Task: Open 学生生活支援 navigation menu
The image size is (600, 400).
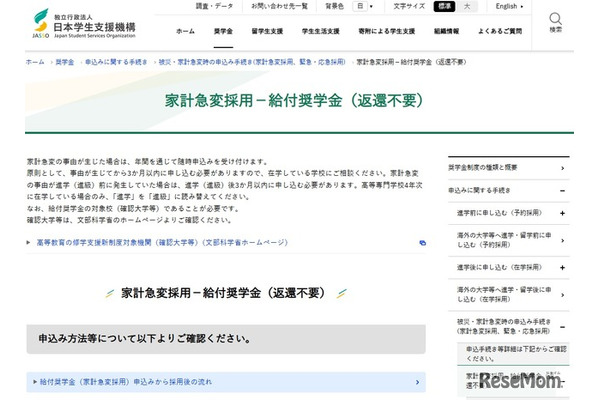Action: tap(321, 31)
